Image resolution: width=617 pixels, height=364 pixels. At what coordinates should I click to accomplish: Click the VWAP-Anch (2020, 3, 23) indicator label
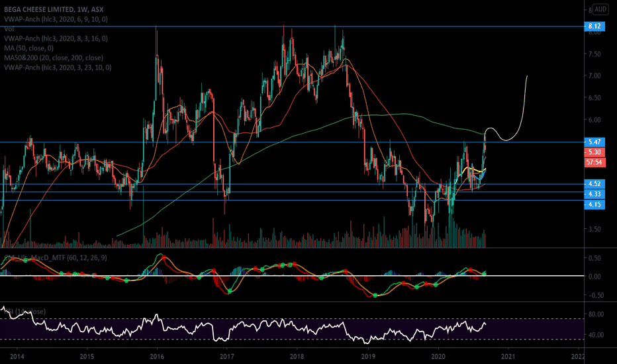tap(58, 68)
